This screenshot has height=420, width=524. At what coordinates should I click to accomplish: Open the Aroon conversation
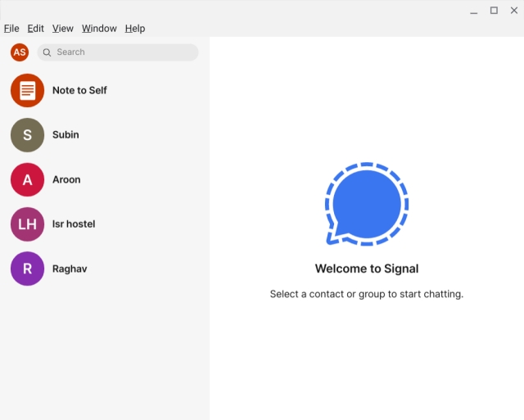105,179
